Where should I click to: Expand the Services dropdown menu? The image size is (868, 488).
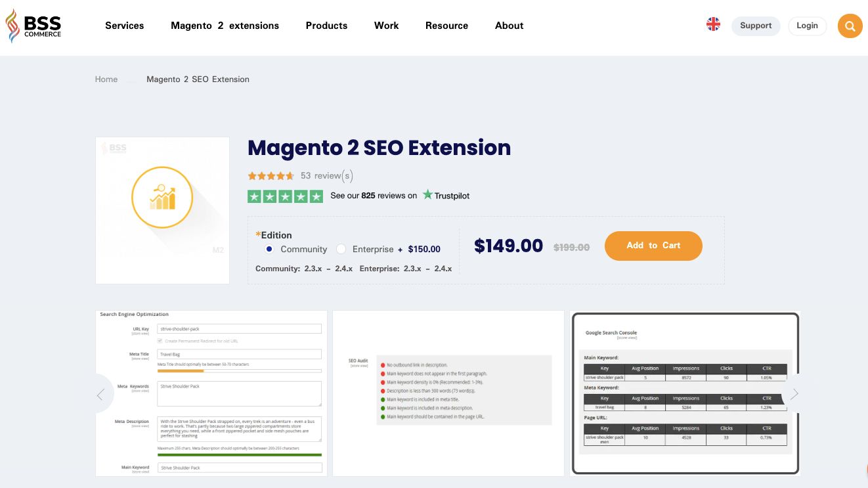124,26
